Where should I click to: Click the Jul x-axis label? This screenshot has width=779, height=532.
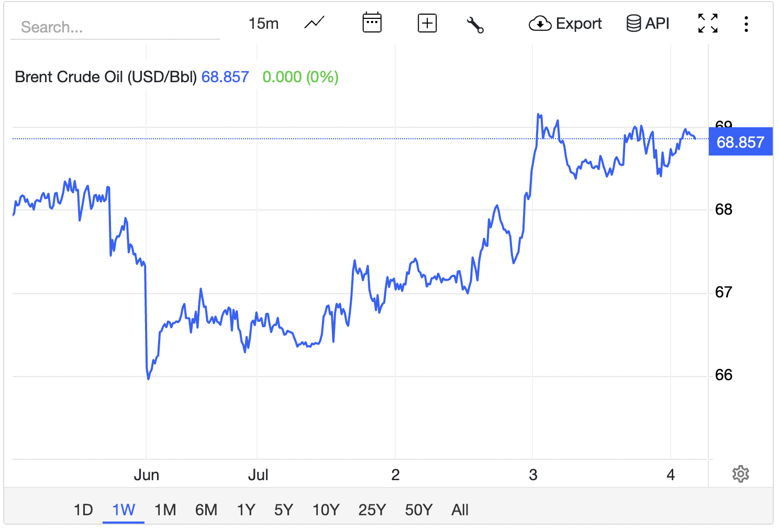[258, 475]
